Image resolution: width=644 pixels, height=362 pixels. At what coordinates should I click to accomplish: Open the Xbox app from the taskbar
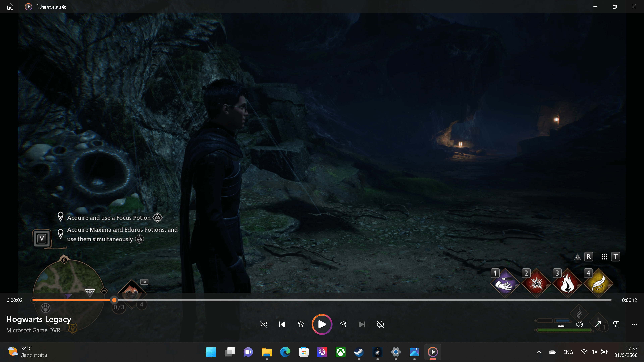coord(340,352)
